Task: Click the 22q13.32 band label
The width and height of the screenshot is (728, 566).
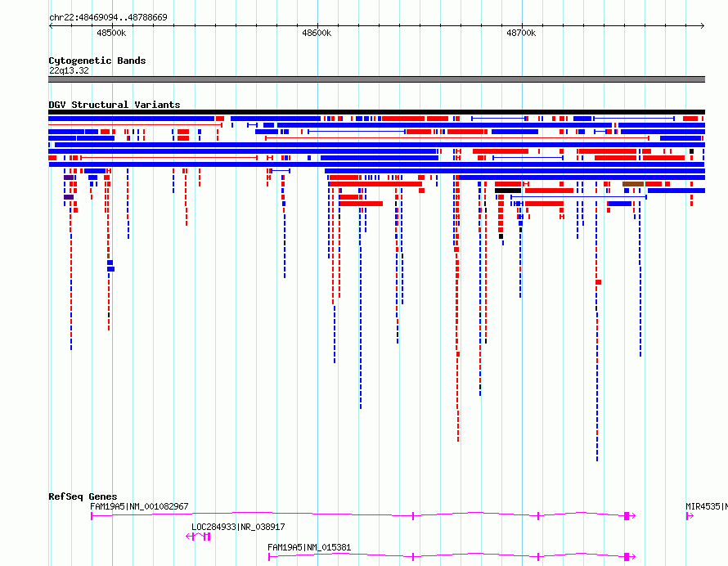Action: pyautogui.click(x=69, y=70)
